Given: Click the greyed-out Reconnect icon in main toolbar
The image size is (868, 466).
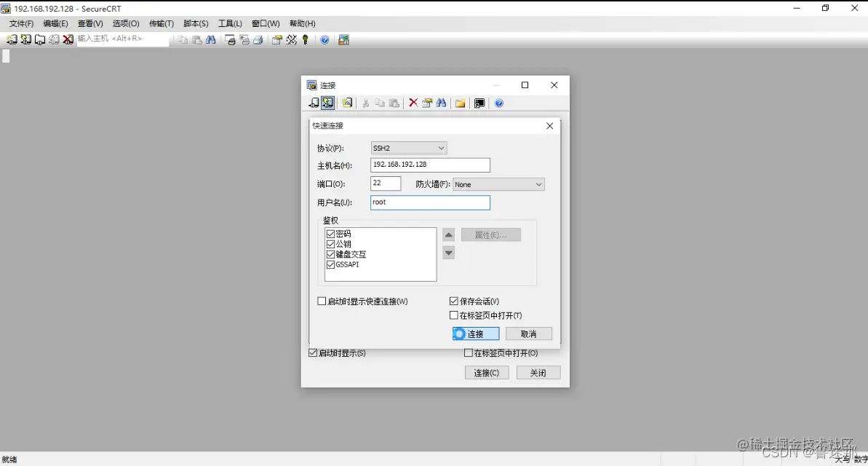Looking at the screenshot, I should pos(54,40).
